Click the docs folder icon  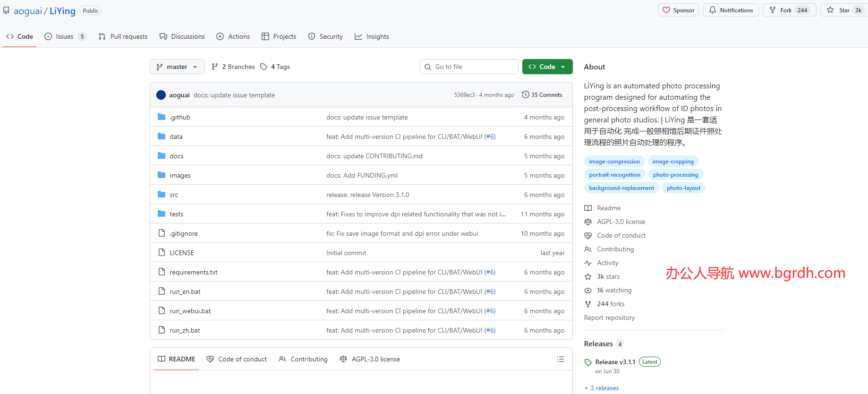click(x=162, y=156)
